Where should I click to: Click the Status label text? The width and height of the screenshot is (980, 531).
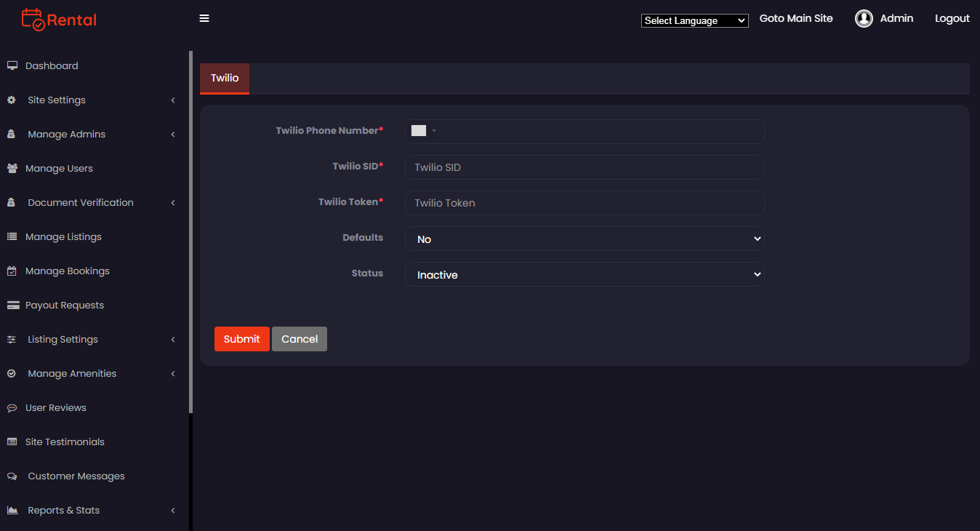367,273
